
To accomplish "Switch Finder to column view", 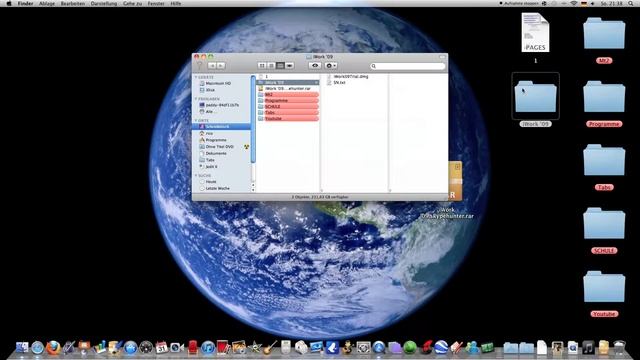I will click(x=280, y=65).
